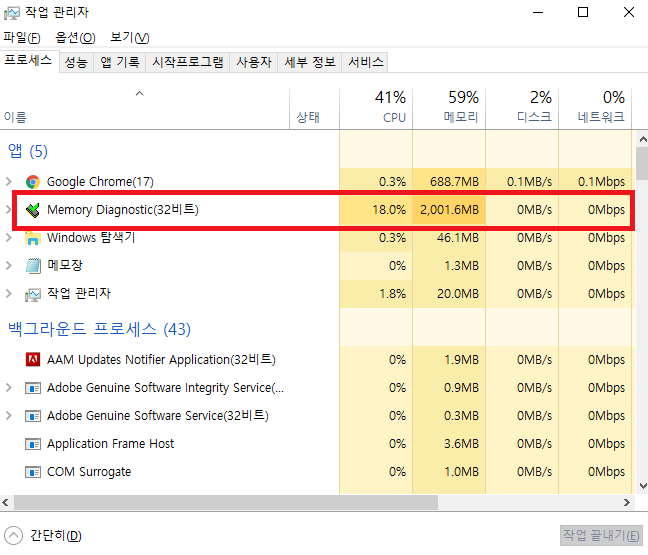The width and height of the screenshot is (648, 555).
Task: Switch to the 앱 기록 tab
Action: [x=120, y=62]
